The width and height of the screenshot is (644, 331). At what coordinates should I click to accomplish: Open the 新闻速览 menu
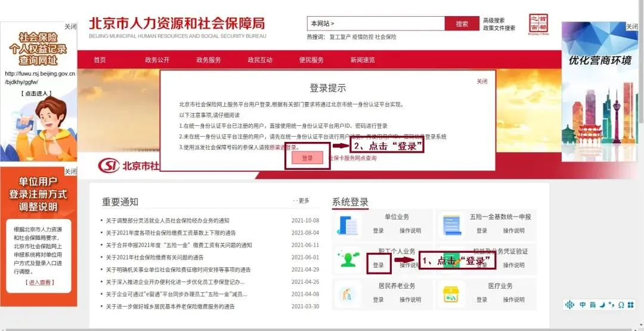click(363, 60)
